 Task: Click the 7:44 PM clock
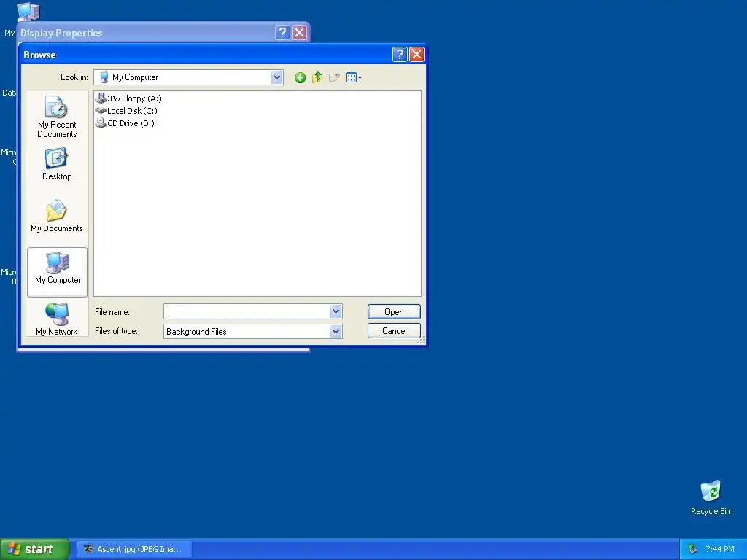coord(720,549)
